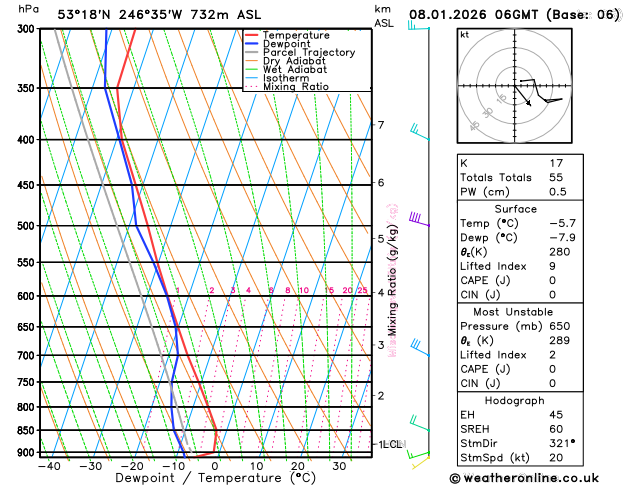Click the Surface section heading
Image resolution: width=629 pixels, height=486 pixels.
[x=515, y=209]
